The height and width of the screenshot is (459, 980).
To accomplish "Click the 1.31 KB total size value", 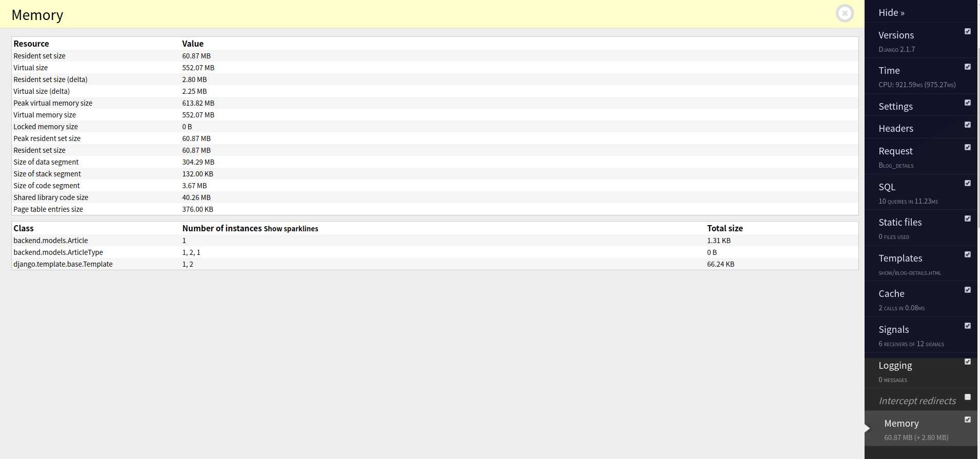I will coord(718,241).
